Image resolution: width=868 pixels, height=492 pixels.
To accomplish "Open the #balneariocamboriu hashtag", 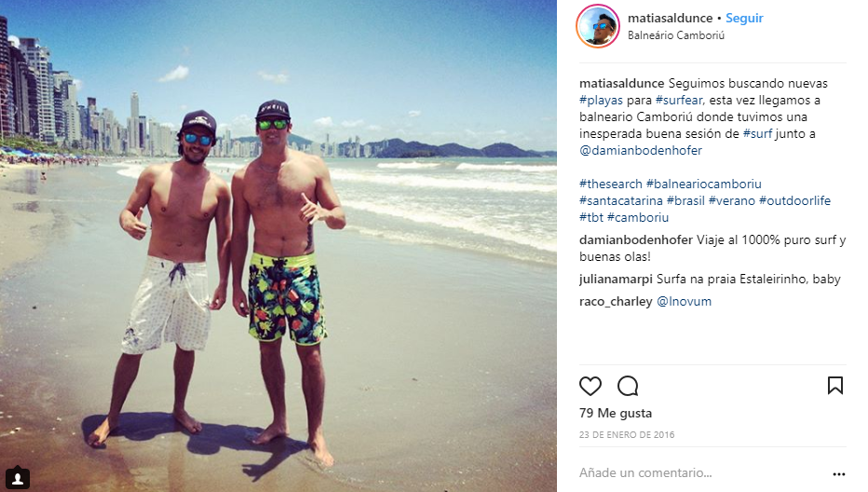I will 703,184.
